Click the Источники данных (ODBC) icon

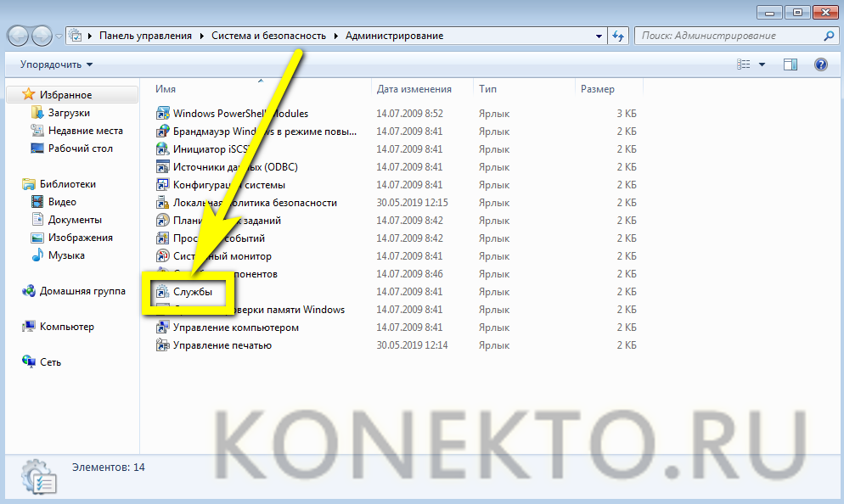162,167
